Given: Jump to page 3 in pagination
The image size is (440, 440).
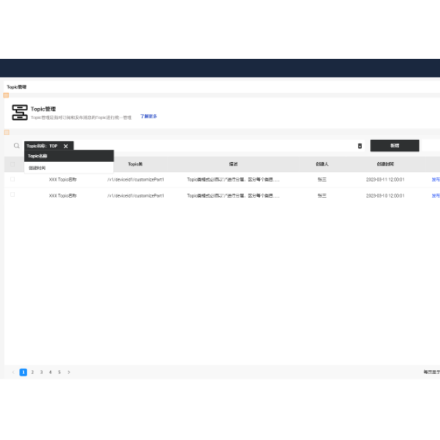Looking at the screenshot, I should click(41, 372).
